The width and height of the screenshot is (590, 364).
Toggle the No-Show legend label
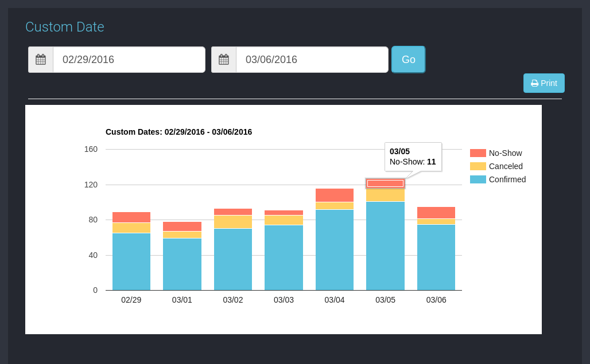[x=505, y=153]
